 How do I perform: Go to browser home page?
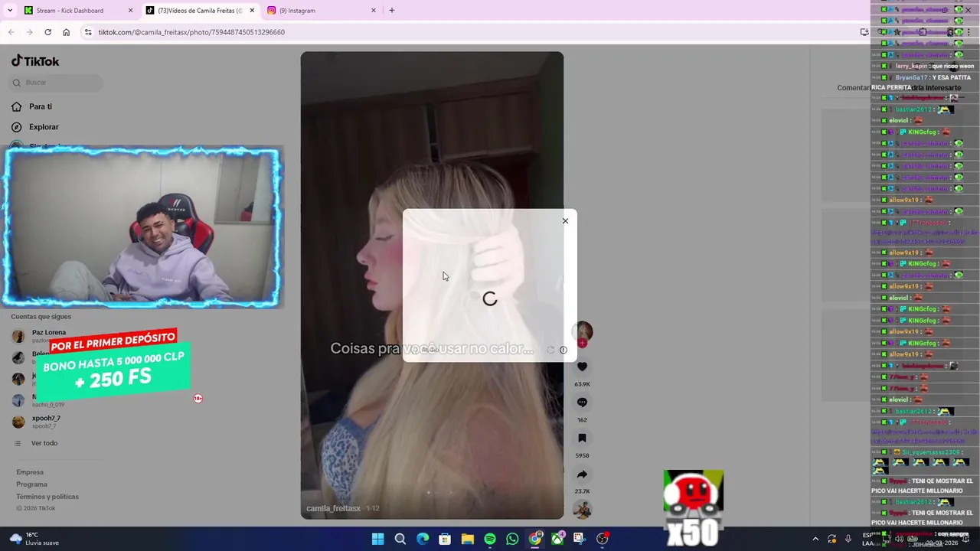click(66, 32)
